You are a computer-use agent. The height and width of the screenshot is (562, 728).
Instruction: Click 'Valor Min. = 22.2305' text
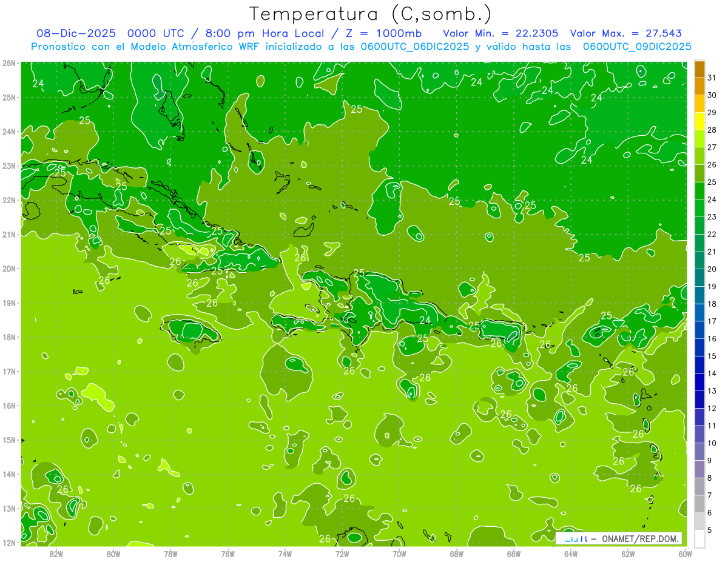(x=500, y=33)
